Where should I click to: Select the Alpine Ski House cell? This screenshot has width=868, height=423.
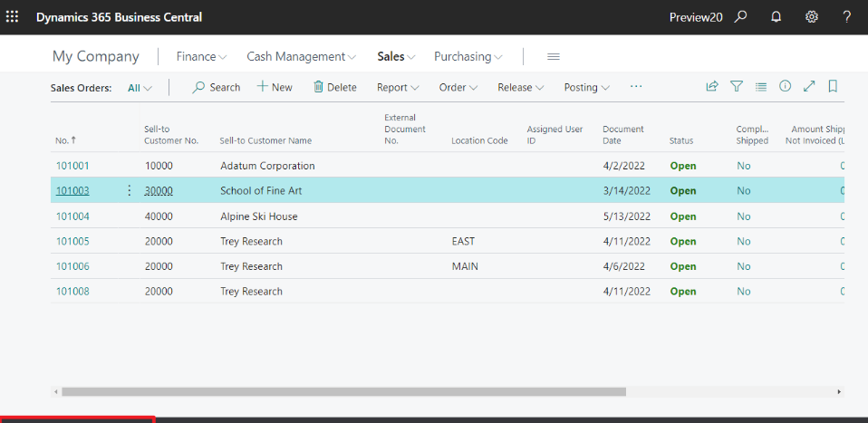tap(258, 216)
